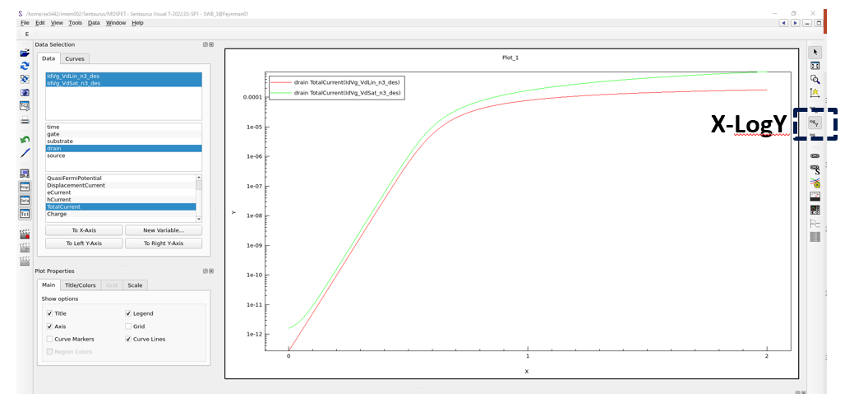Enable the Grid checkbox
The width and height of the screenshot is (868, 417).
coord(128,327)
